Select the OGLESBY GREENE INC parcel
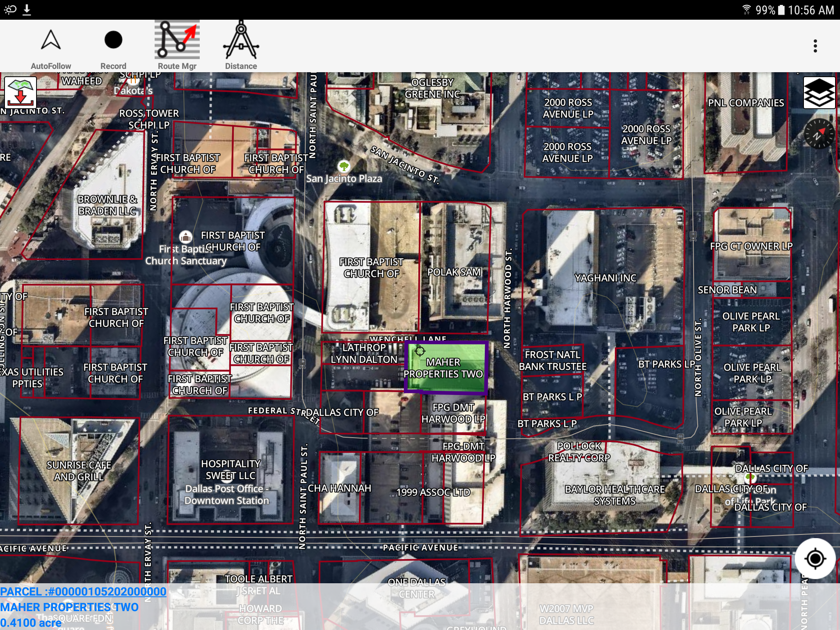840x630 pixels. (x=432, y=88)
